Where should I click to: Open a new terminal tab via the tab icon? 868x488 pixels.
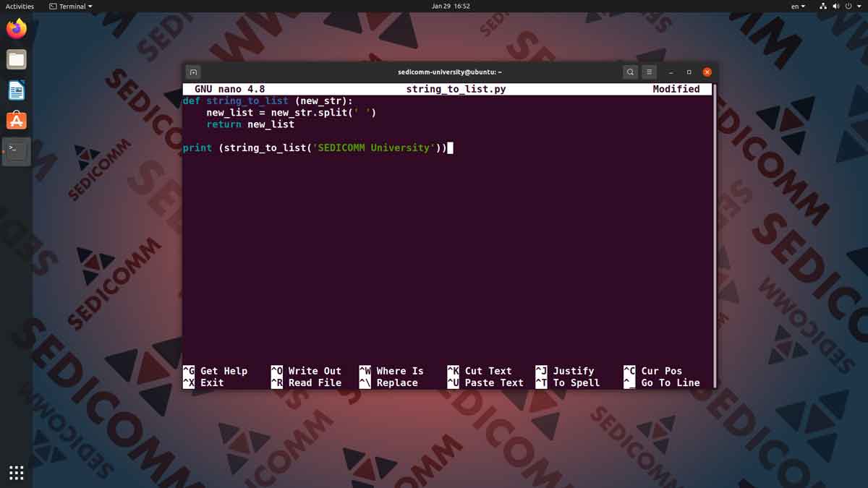tap(193, 72)
